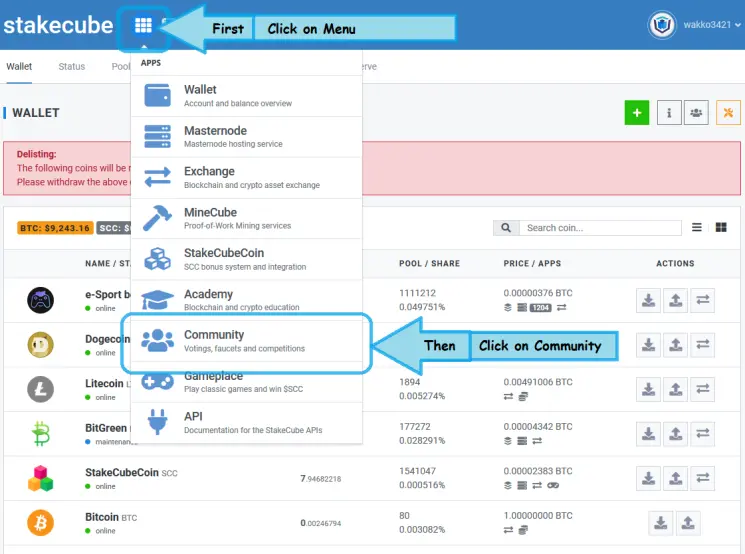Click the PRICE / APPS column header
Viewport: 745px width, 554px height.
click(532, 264)
